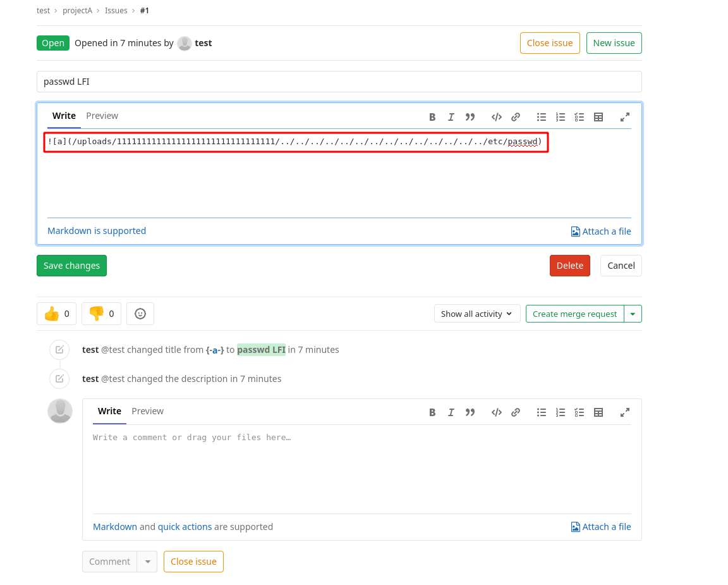Give the issue a thumbs up

pos(56,314)
